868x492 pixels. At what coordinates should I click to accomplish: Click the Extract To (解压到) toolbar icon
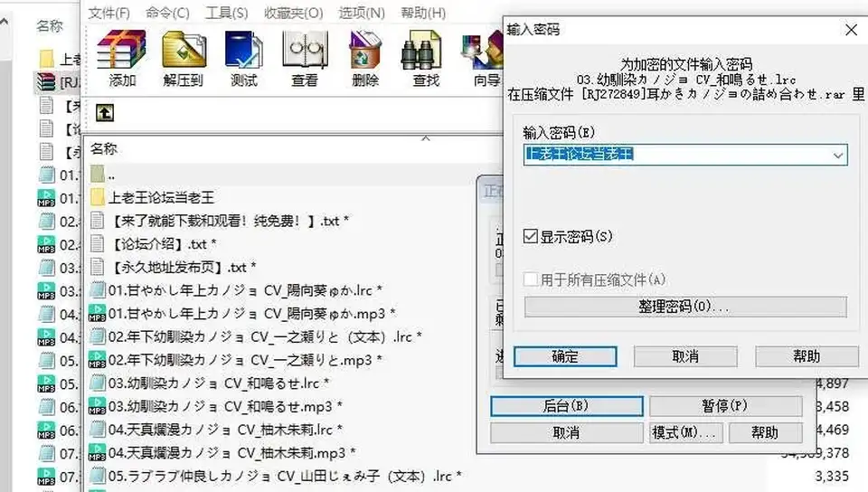tap(184, 58)
